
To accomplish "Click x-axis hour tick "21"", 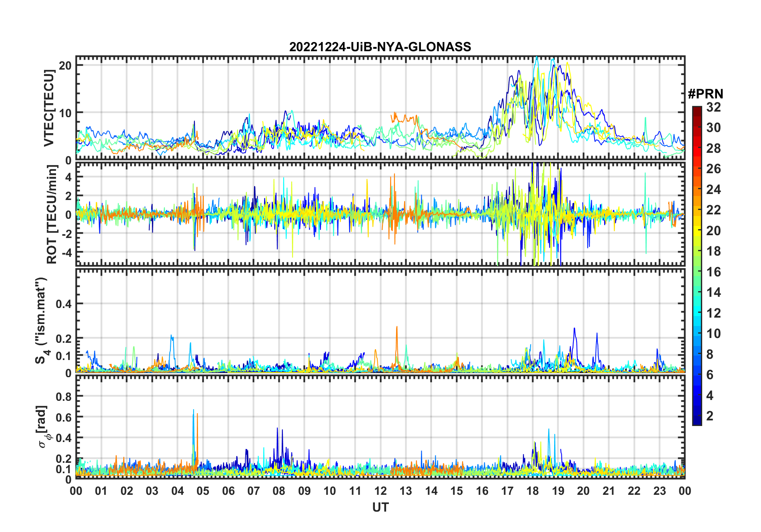I will [609, 491].
